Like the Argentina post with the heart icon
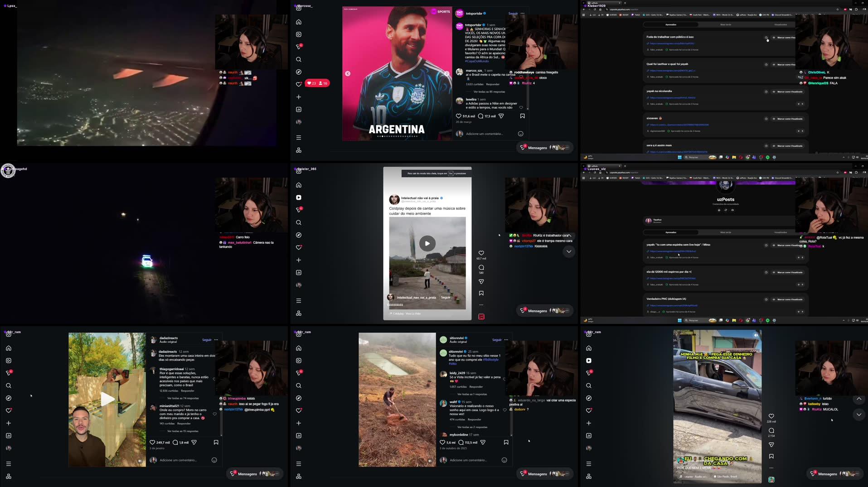Viewport: 868px width, 487px height. pos(458,116)
